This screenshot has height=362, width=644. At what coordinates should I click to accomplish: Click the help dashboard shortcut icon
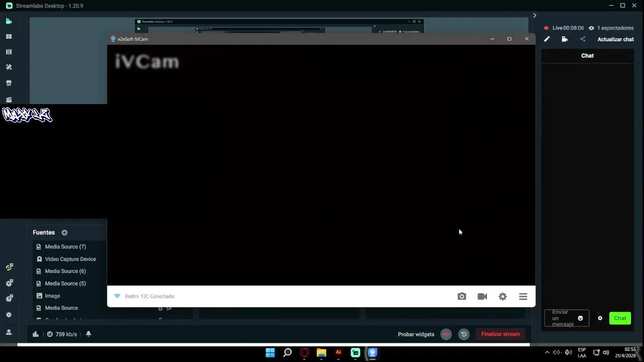[x=9, y=299]
